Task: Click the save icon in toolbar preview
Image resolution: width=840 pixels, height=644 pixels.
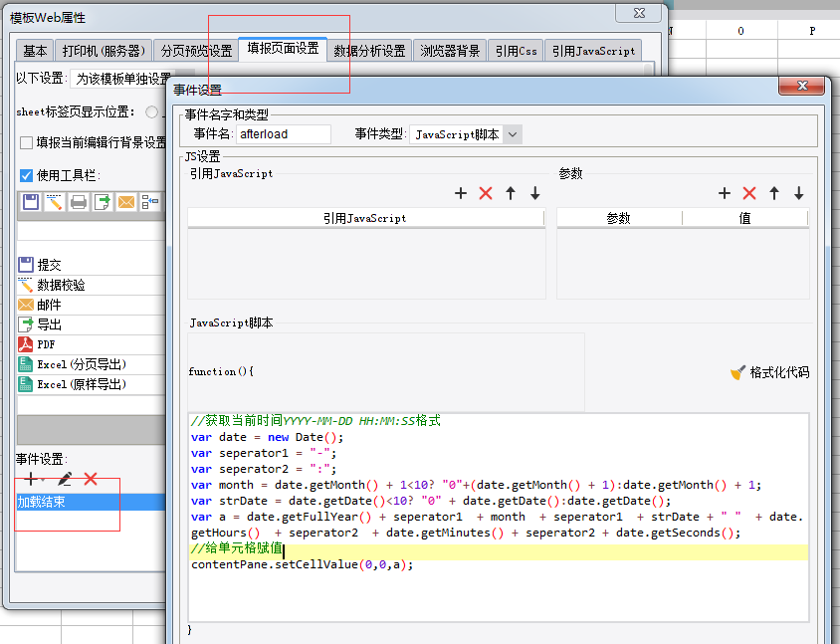Action: (31, 202)
